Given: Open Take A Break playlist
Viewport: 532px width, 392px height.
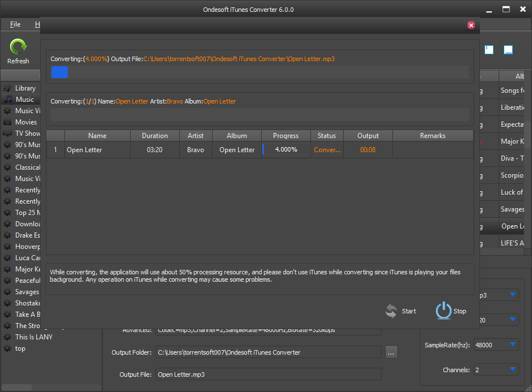Looking at the screenshot, I should pyautogui.click(x=28, y=315).
